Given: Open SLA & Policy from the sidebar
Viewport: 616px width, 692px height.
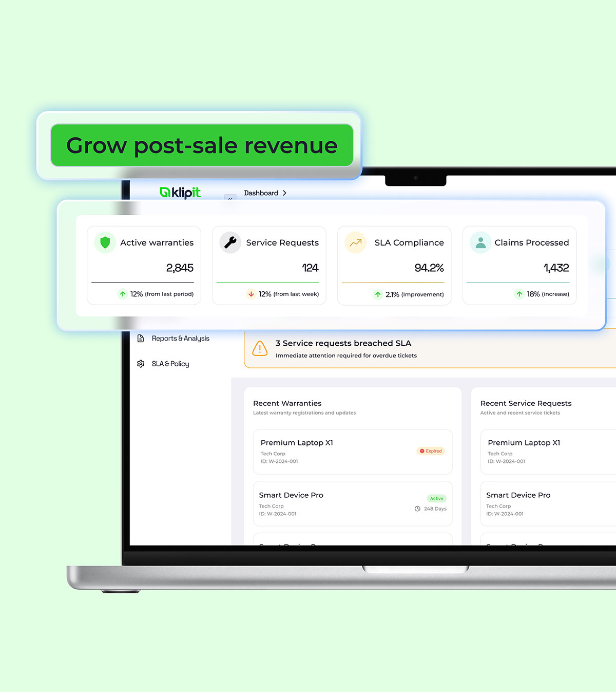Looking at the screenshot, I should click(x=170, y=364).
